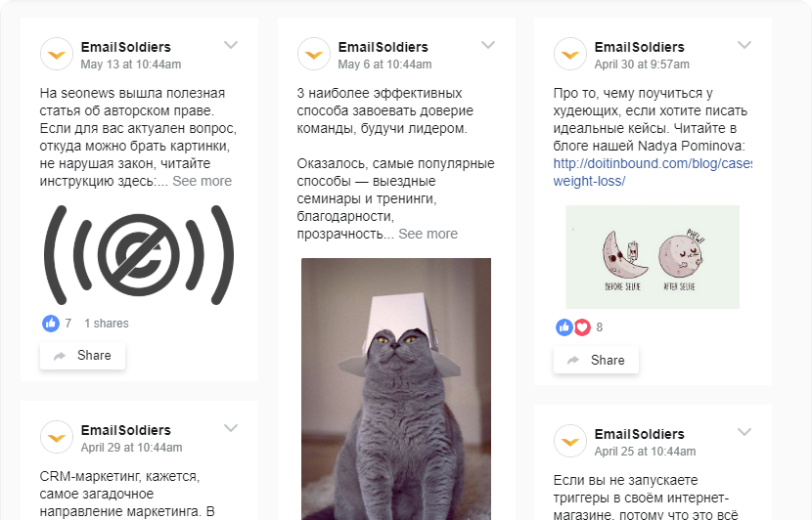
Task: Open the options chevron on April 29 post
Action: coord(231,428)
